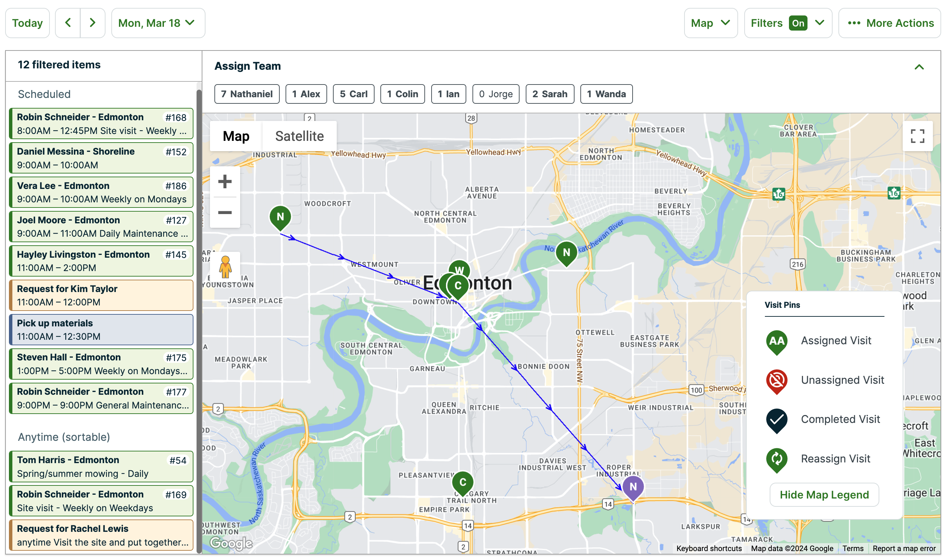The width and height of the screenshot is (947, 560).
Task: Switch to Satellite view tab
Action: click(299, 136)
